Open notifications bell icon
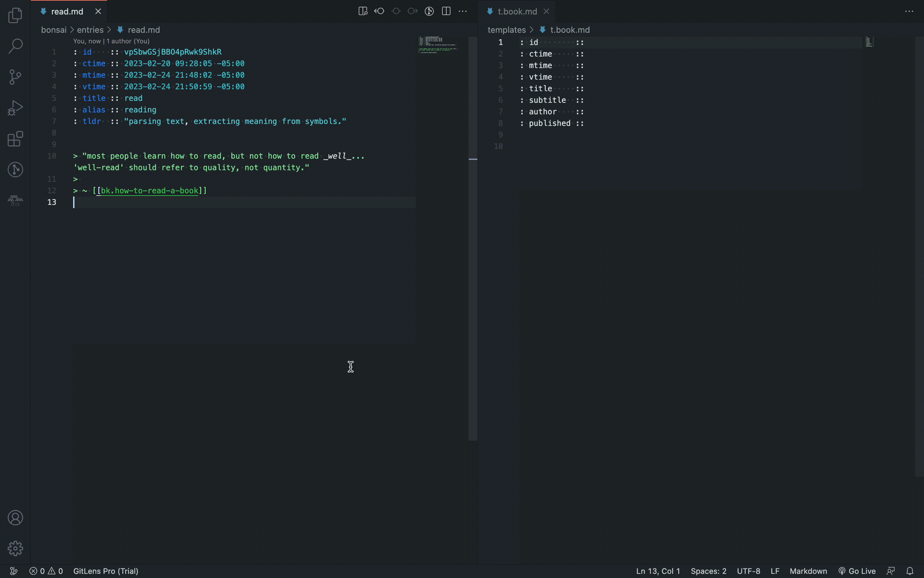 pos(910,571)
